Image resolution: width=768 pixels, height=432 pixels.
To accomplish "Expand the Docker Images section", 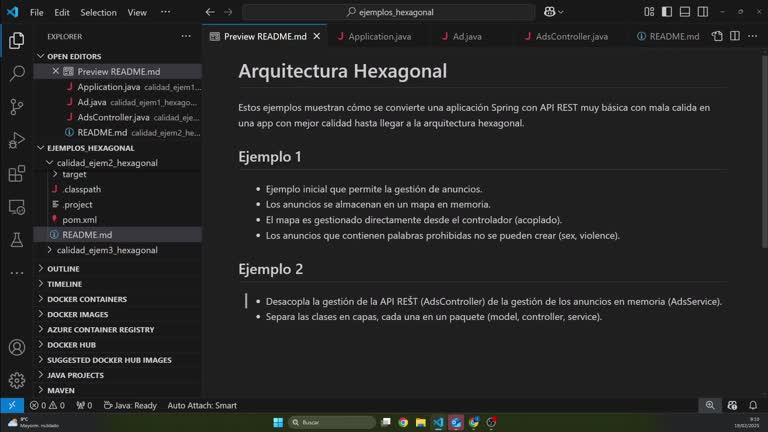I will pos(41,314).
